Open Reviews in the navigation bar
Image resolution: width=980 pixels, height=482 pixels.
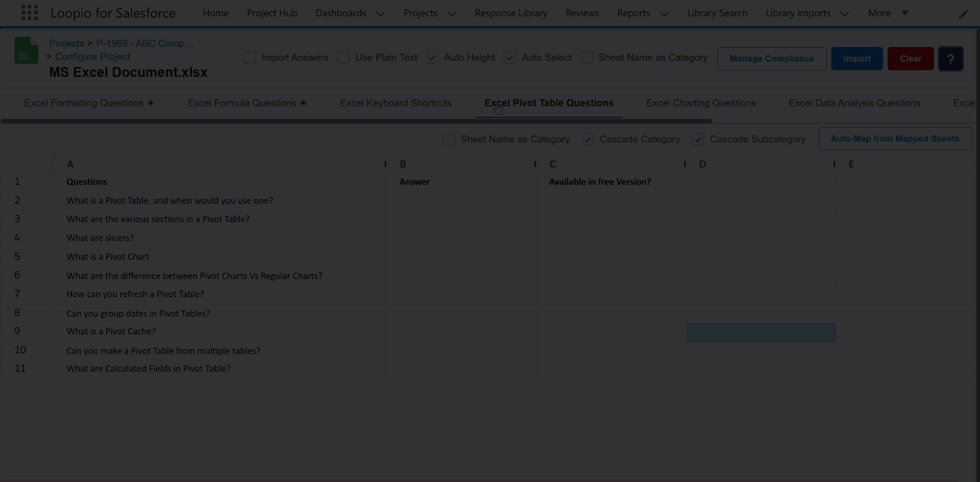tap(582, 13)
